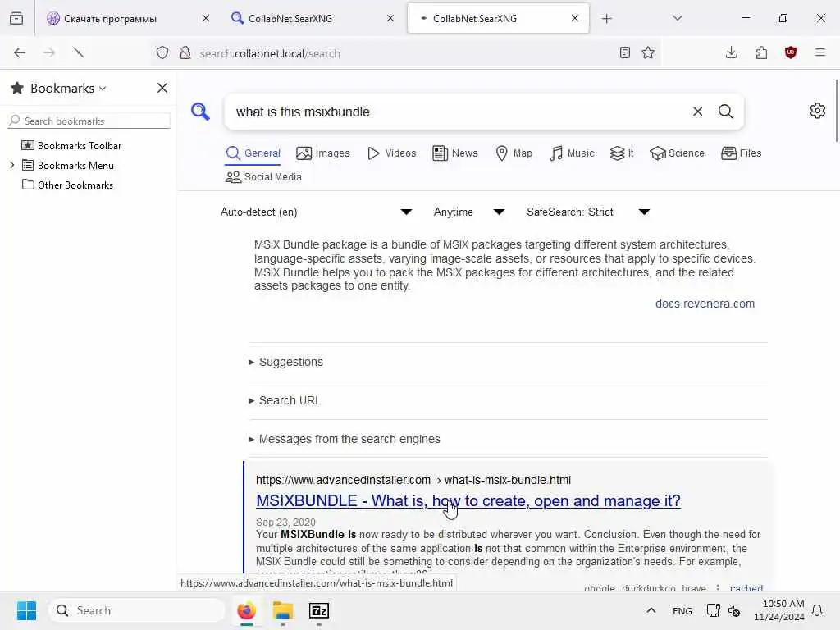
Task: Click the network status tray icon
Action: [x=713, y=610]
